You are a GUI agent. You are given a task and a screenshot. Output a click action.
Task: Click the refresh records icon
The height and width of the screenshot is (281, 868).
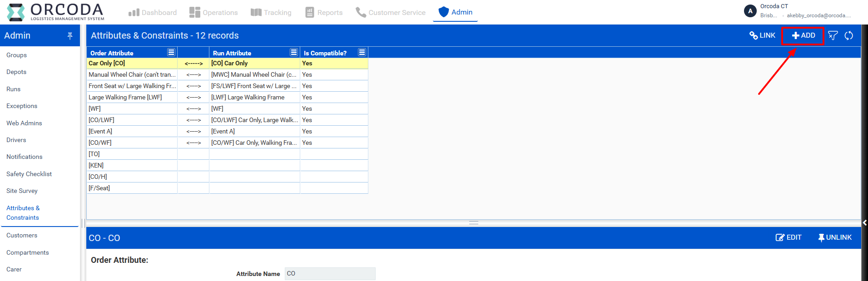click(x=848, y=35)
